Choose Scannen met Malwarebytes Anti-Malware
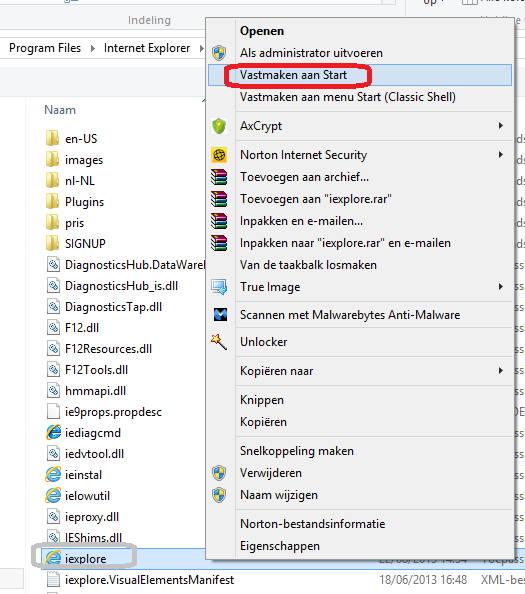This screenshot has height=594, width=525. [360, 315]
